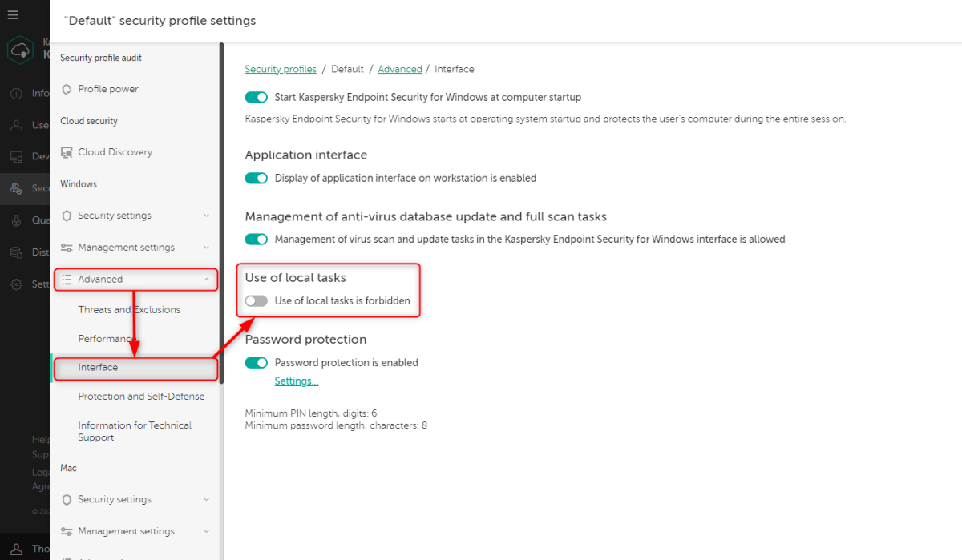Image resolution: width=962 pixels, height=560 pixels.
Task: Click the Windows Security settings shield icon
Action: (x=67, y=216)
